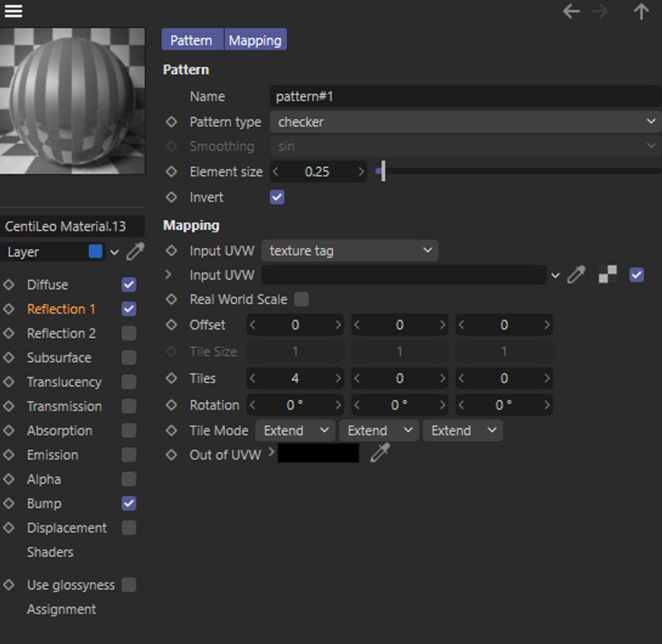Select the Displacement channel label
662x644 pixels.
pyautogui.click(x=67, y=528)
